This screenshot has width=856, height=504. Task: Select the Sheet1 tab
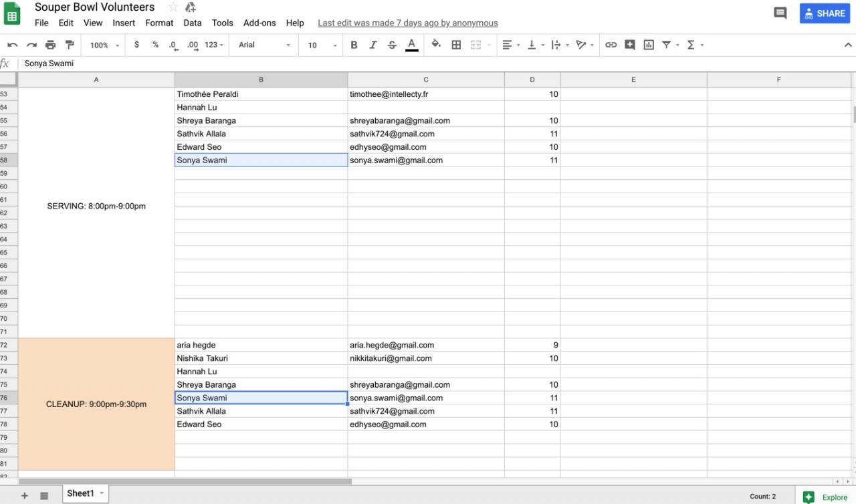[x=80, y=493]
